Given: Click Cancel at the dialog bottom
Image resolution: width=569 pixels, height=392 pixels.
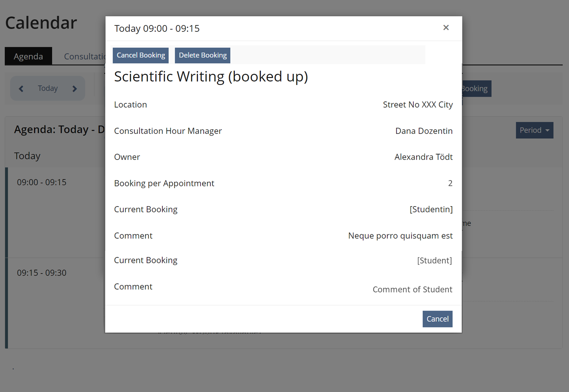Looking at the screenshot, I should [437, 319].
